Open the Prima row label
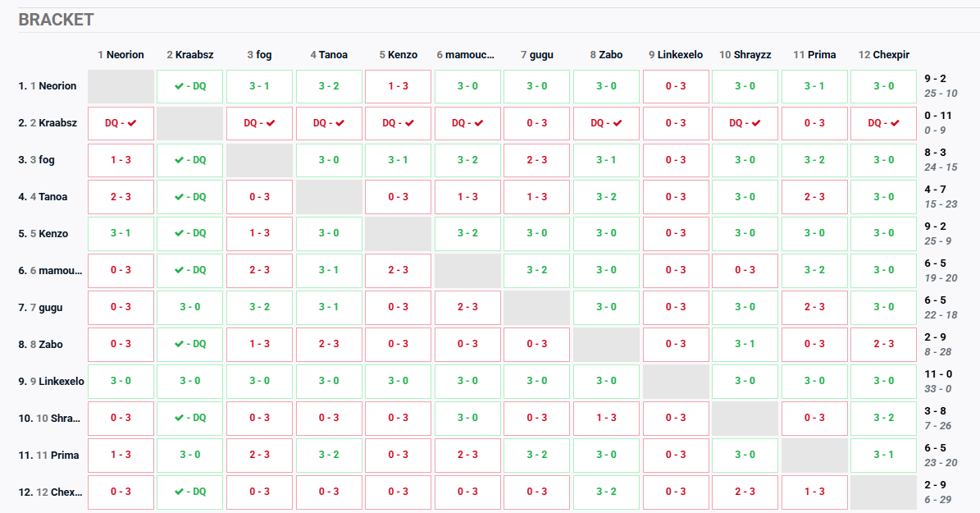Screen dimensions: 980x513 48,456
